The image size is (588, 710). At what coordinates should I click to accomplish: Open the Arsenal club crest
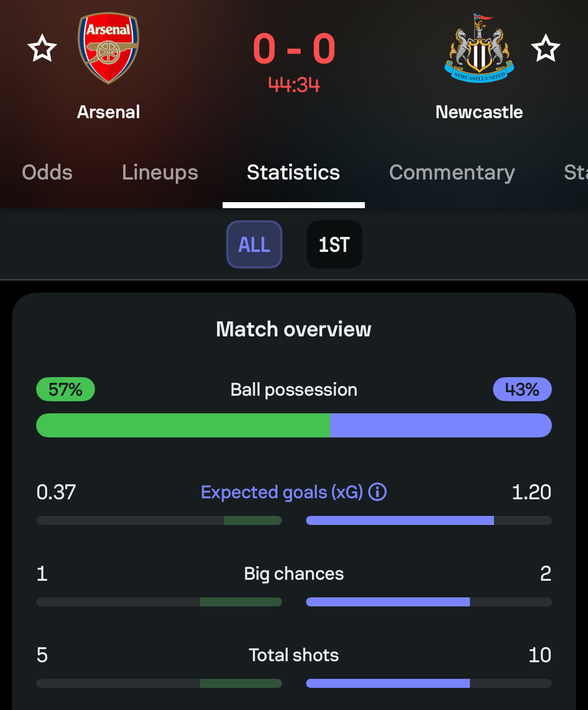109,48
